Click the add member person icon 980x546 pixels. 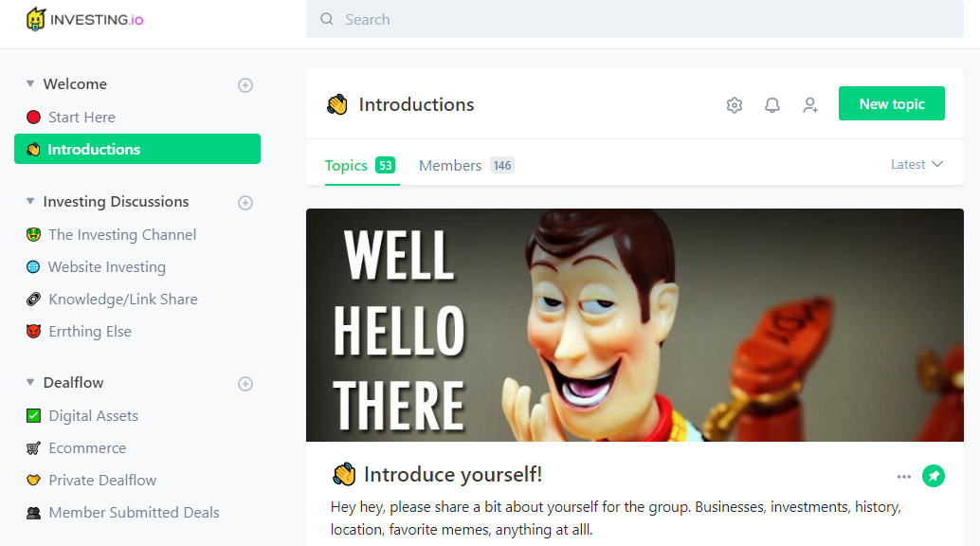pos(810,105)
